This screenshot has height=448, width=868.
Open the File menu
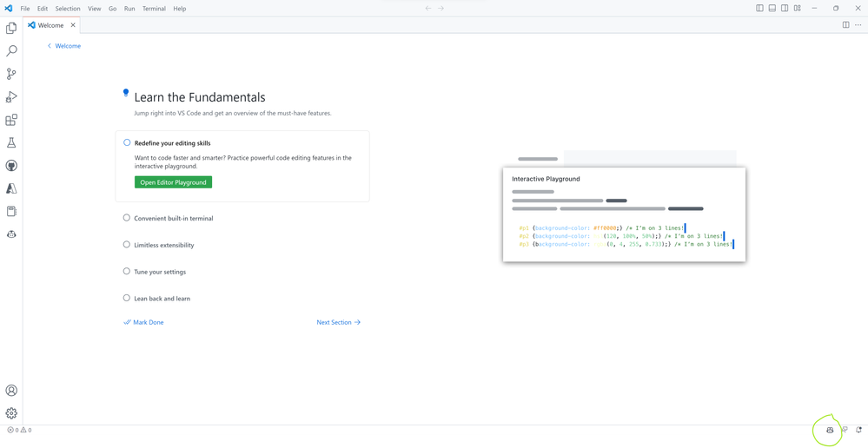[25, 9]
